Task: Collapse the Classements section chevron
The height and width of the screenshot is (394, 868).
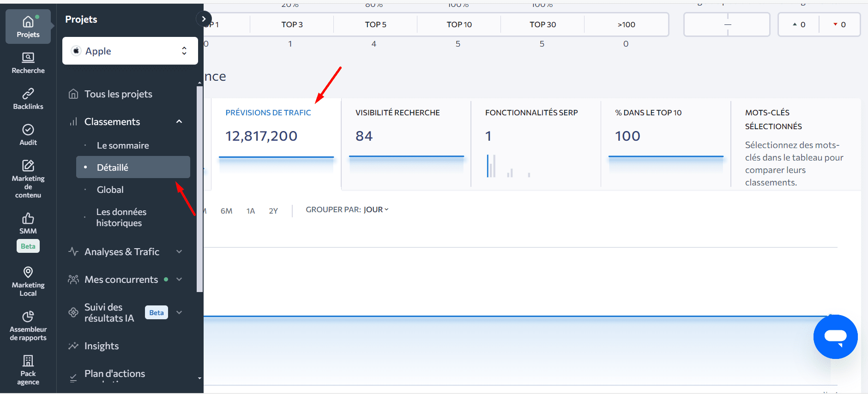Action: coord(179,121)
